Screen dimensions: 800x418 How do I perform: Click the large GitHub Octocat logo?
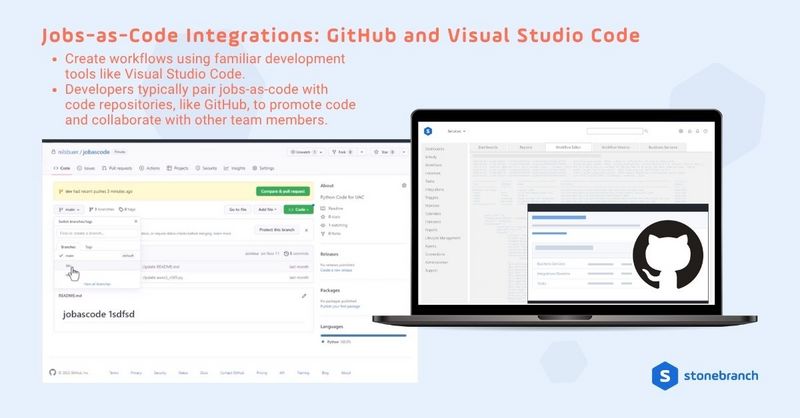[x=668, y=255]
